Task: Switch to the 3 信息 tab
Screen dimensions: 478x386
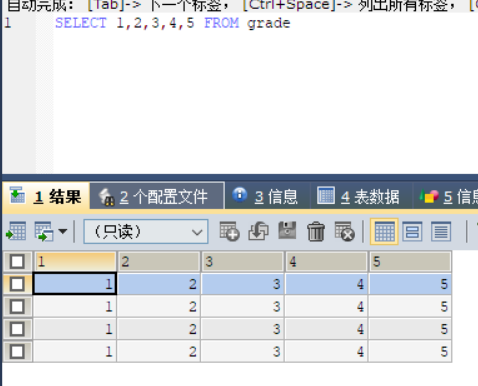Action: point(267,196)
